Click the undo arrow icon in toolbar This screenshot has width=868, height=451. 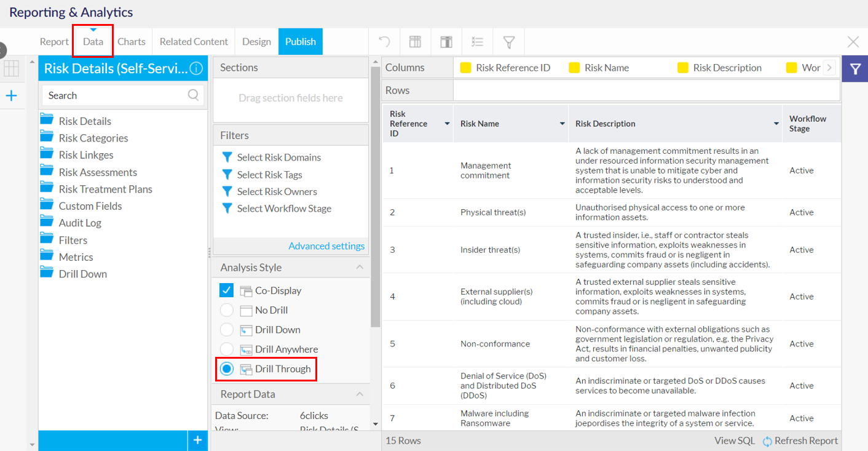[x=384, y=42]
